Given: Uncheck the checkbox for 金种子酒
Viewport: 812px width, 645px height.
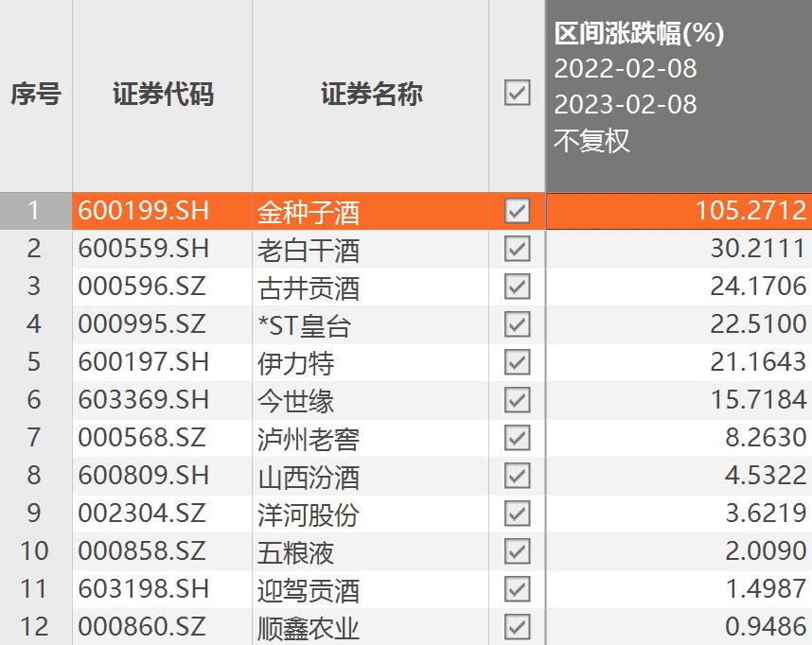Looking at the screenshot, I should tap(517, 212).
